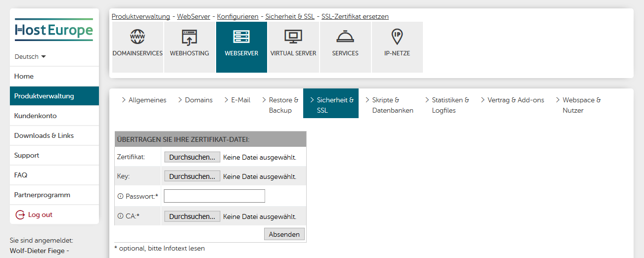Click the Log out arrow icon

20,215
